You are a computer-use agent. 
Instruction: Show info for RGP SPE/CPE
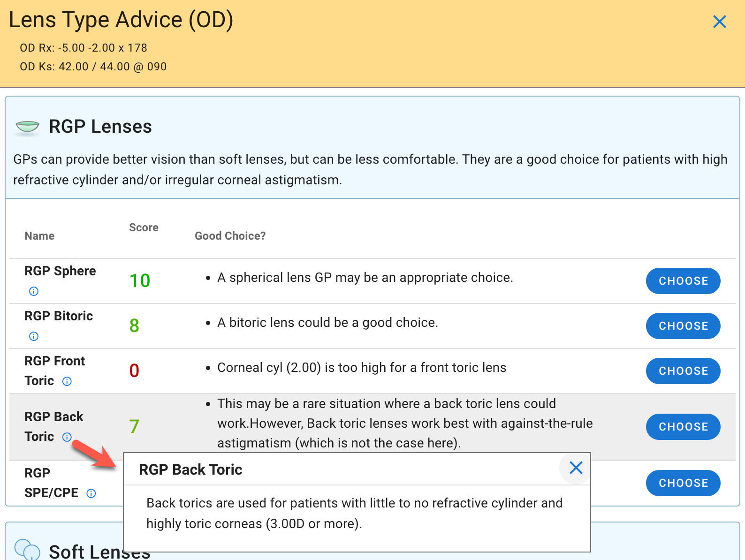[x=91, y=493]
